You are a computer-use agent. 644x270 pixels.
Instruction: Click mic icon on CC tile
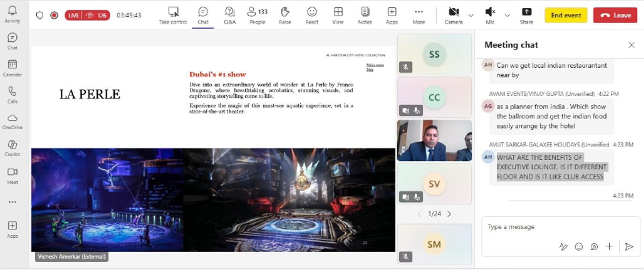coord(417,111)
